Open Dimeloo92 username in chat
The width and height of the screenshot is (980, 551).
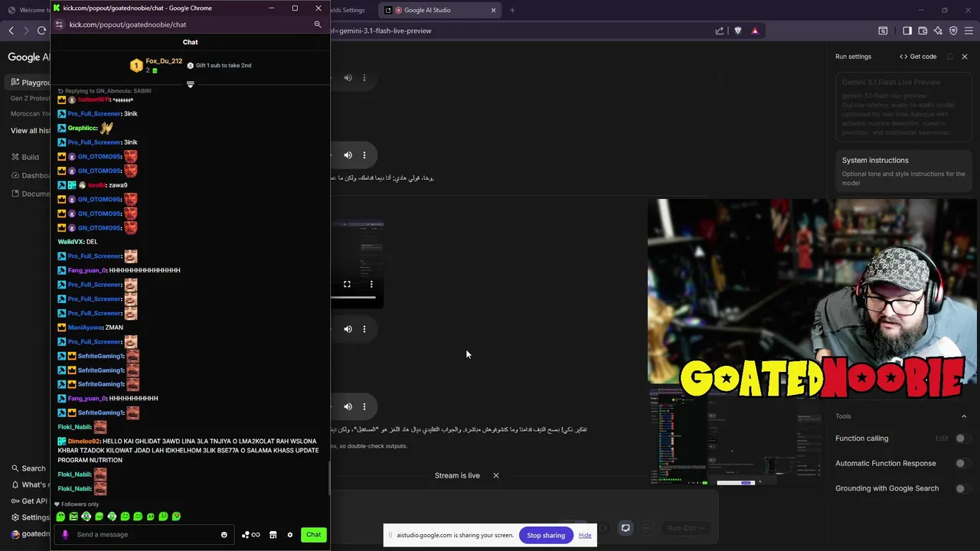[84, 442]
